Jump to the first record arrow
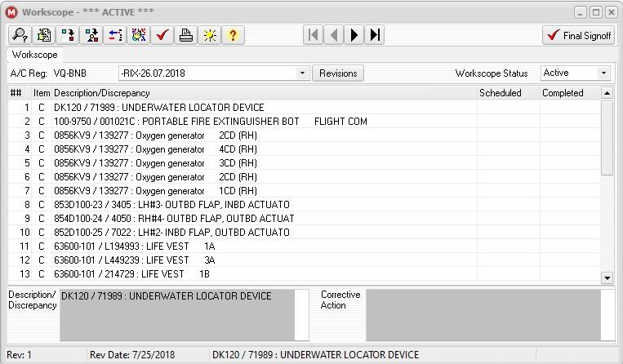The width and height of the screenshot is (623, 364). click(313, 35)
